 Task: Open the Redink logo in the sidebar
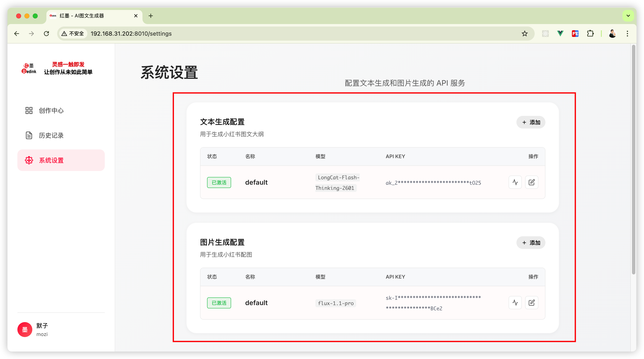pyautogui.click(x=29, y=68)
